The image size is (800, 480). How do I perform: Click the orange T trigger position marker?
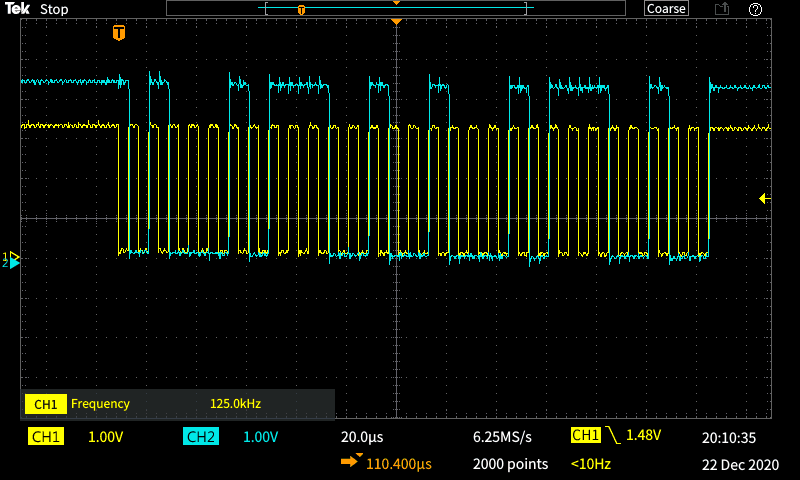(119, 33)
